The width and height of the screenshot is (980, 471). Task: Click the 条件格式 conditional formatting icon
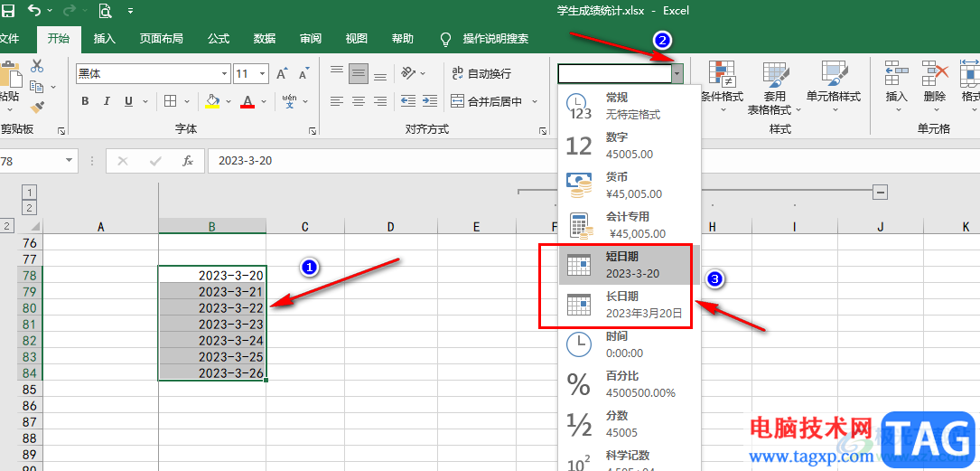click(x=722, y=74)
